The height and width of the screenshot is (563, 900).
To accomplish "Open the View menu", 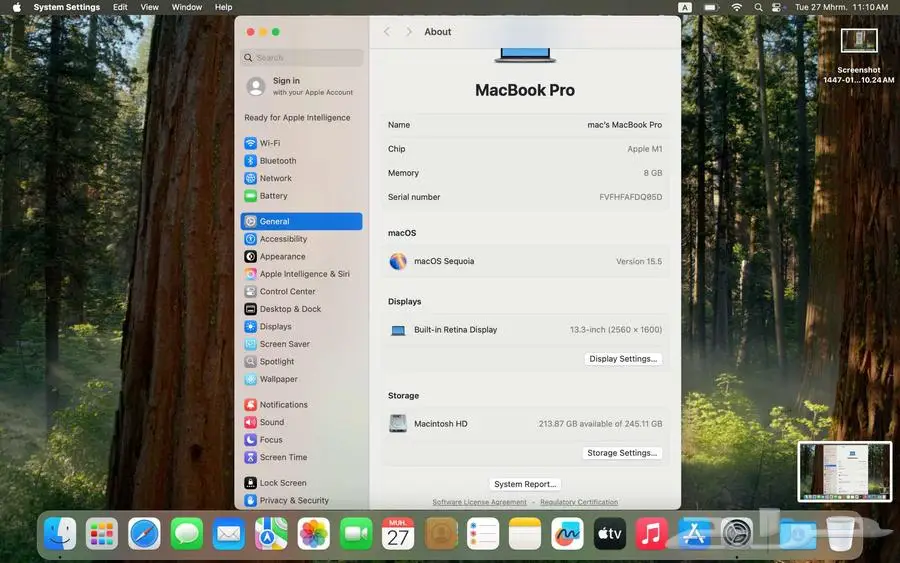I will (149, 7).
